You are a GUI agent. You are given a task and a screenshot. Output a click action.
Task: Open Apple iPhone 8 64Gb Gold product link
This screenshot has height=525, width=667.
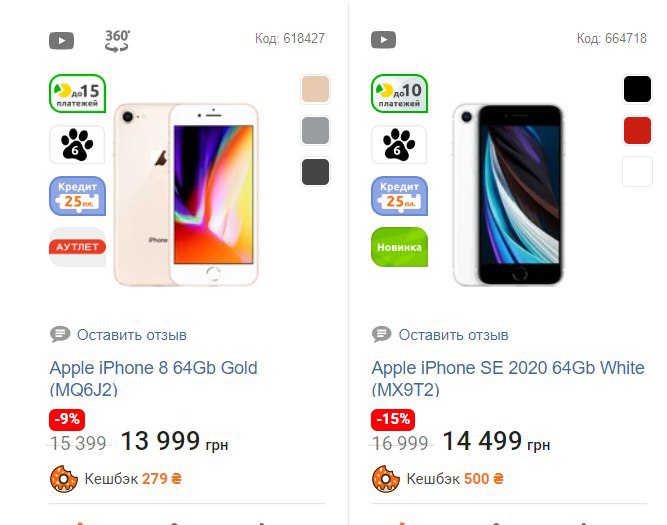tap(153, 379)
